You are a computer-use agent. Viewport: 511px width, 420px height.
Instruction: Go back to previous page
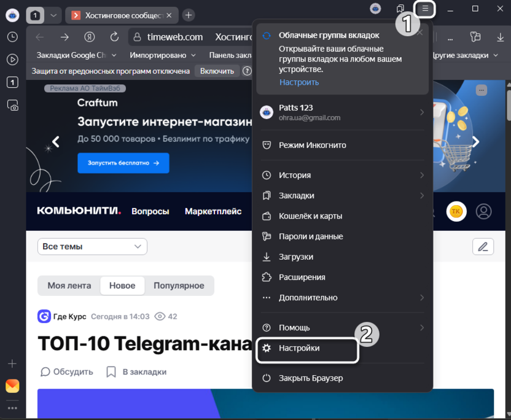coord(40,37)
